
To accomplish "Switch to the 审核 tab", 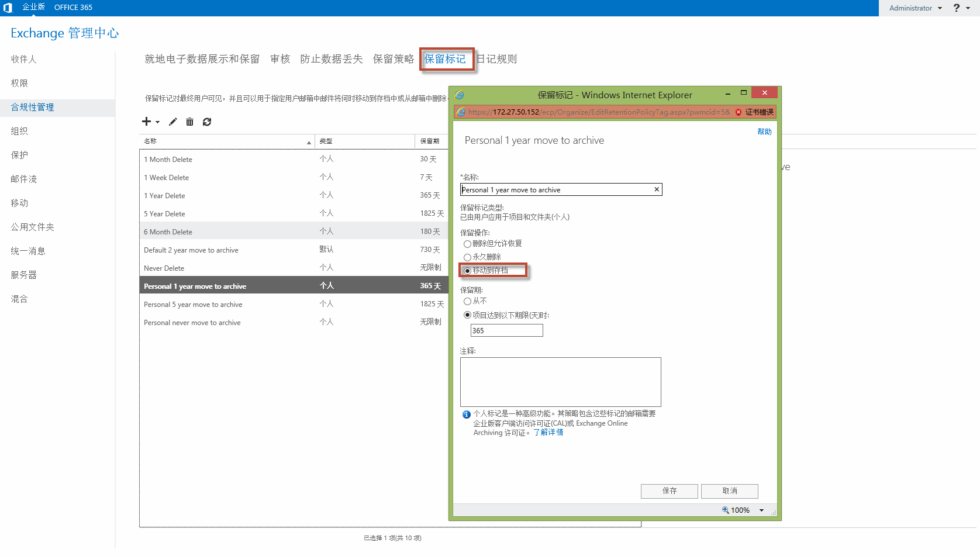I will tap(280, 59).
